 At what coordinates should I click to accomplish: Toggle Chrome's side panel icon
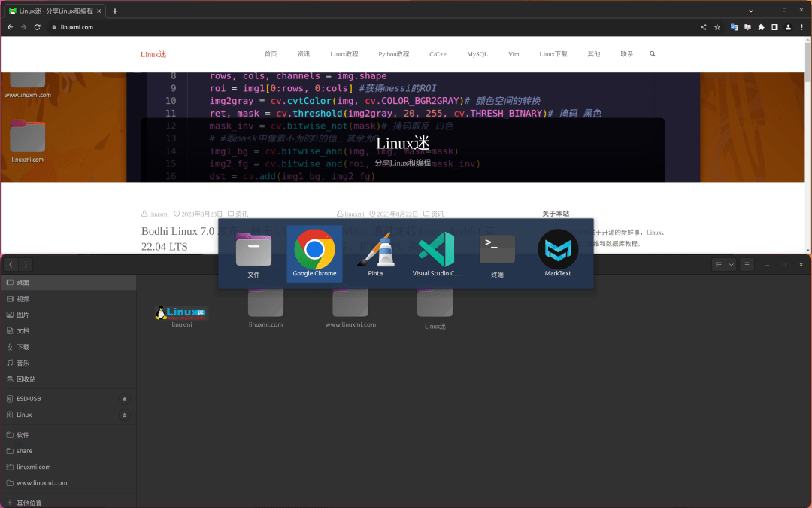pos(774,27)
